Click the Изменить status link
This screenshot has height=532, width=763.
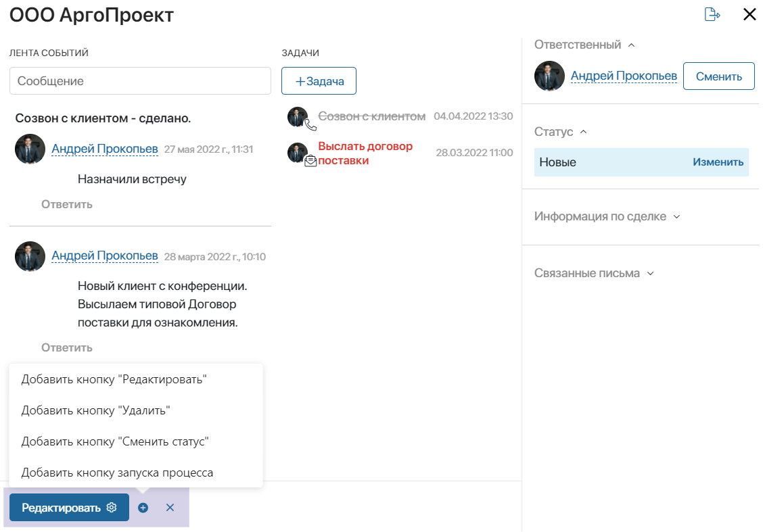[718, 162]
